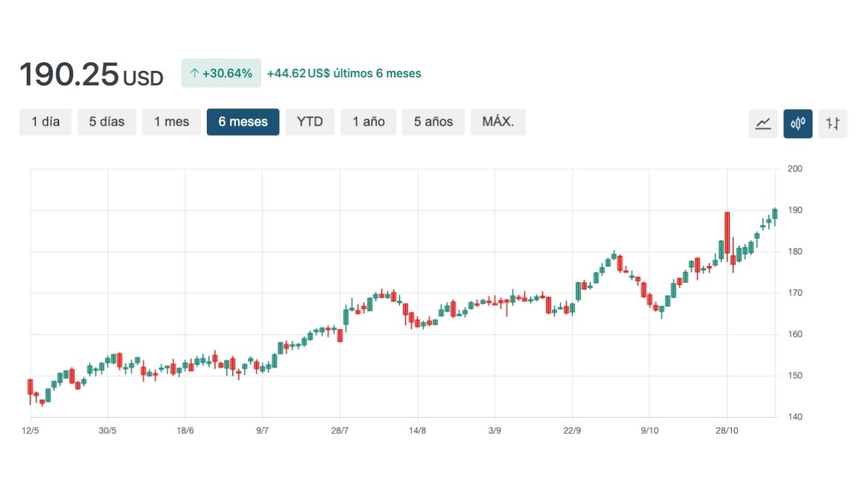The width and height of the screenshot is (868, 488).
Task: Click the first red candle at 12/5
Action: 30,387
